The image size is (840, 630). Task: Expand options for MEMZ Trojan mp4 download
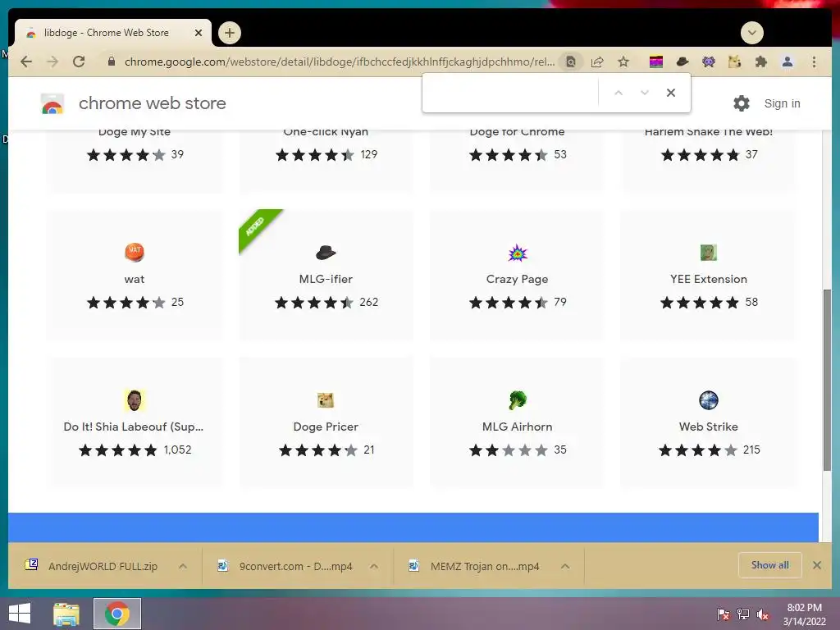(x=565, y=566)
